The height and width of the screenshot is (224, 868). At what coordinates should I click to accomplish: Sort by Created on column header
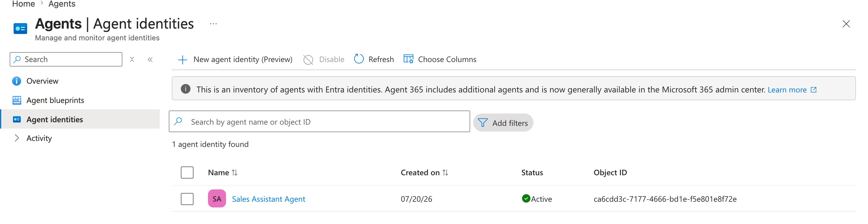420,173
